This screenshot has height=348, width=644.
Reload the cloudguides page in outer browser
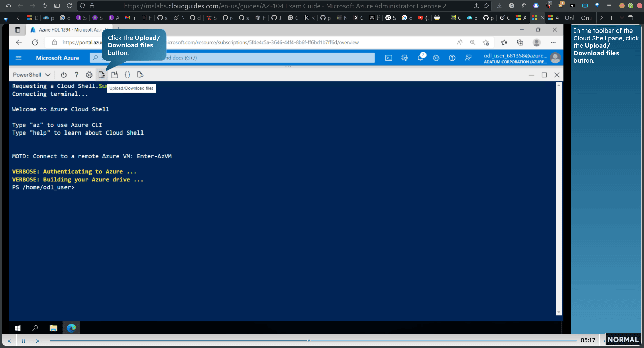coord(69,6)
